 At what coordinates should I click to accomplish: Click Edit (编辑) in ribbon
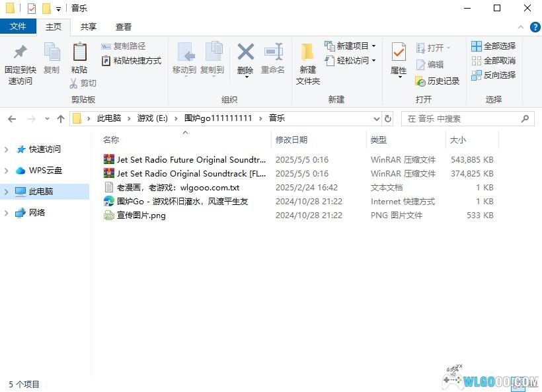[x=430, y=65]
